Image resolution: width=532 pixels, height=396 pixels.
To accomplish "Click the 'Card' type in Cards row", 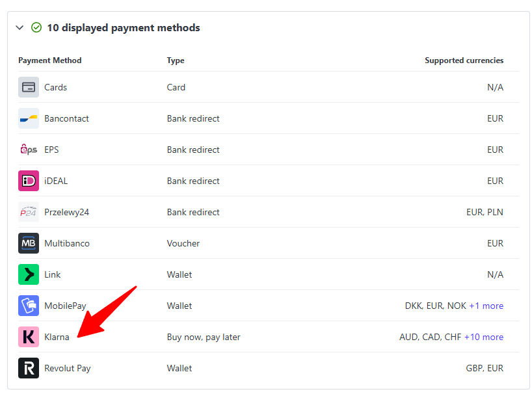I will (176, 87).
